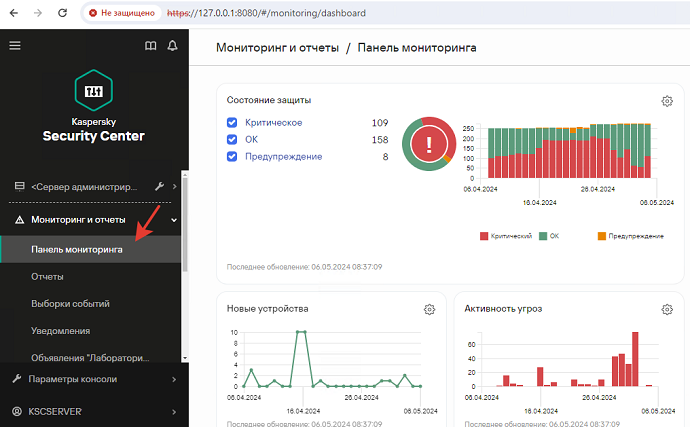The height and width of the screenshot is (427, 690).
Task: Click the red 'Критический' legend swatch
Action: 484,236
